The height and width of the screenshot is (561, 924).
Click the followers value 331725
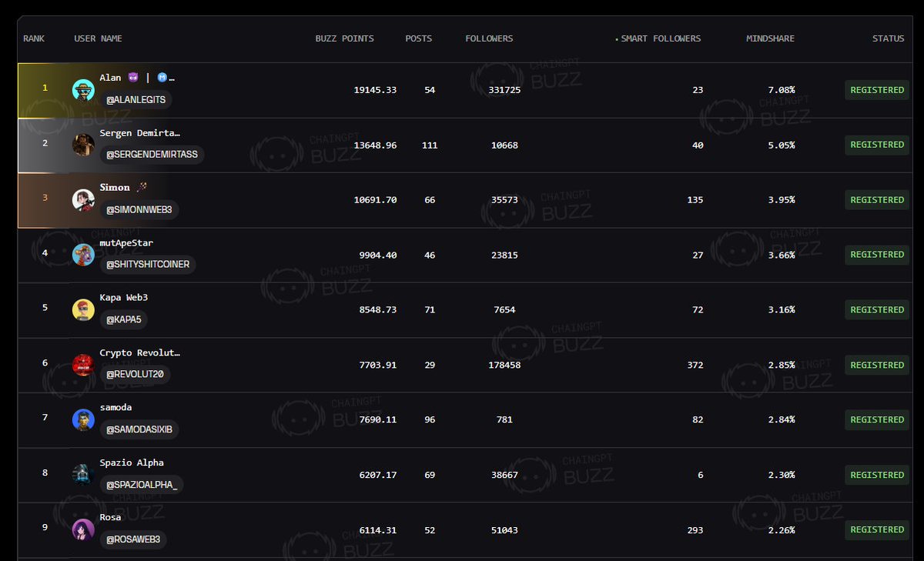(x=504, y=90)
